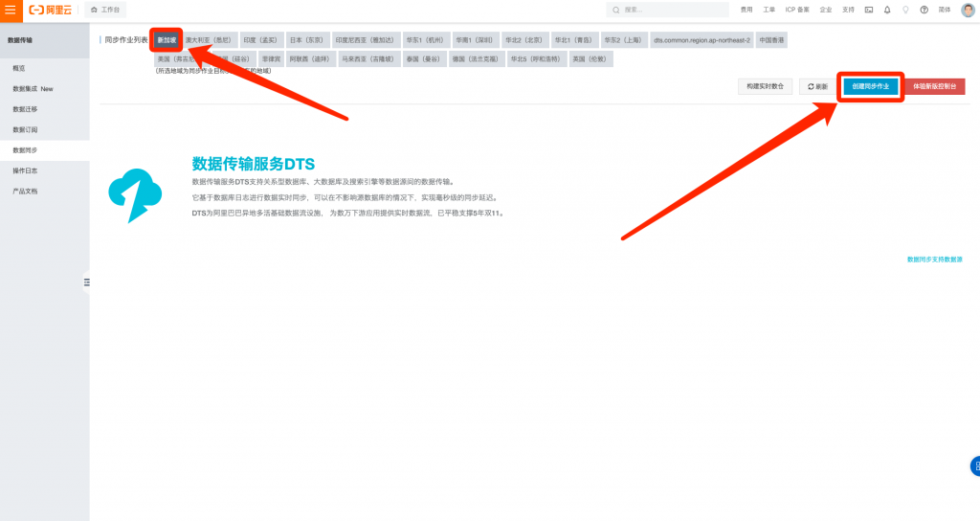Viewport: 980px width, 521px height.
Task: Switch language via 简体
Action: coord(945,10)
